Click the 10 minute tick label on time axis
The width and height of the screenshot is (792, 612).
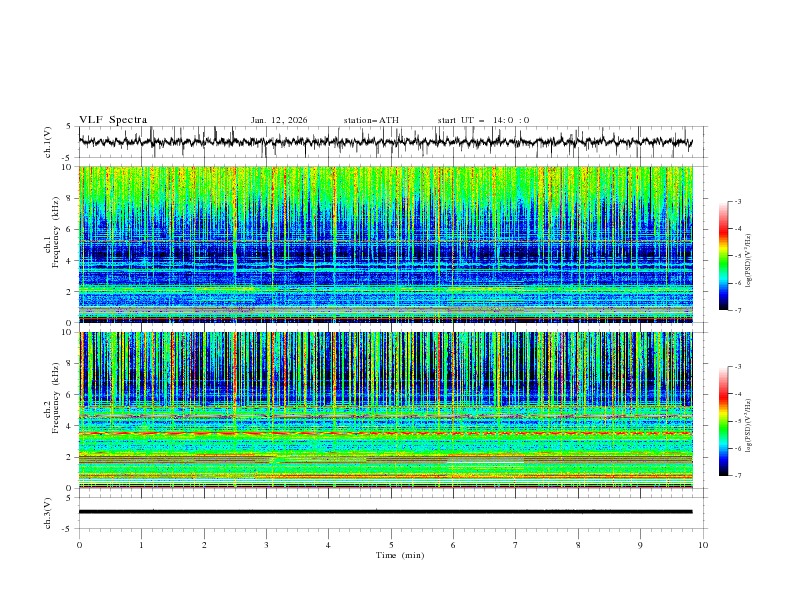tap(703, 545)
